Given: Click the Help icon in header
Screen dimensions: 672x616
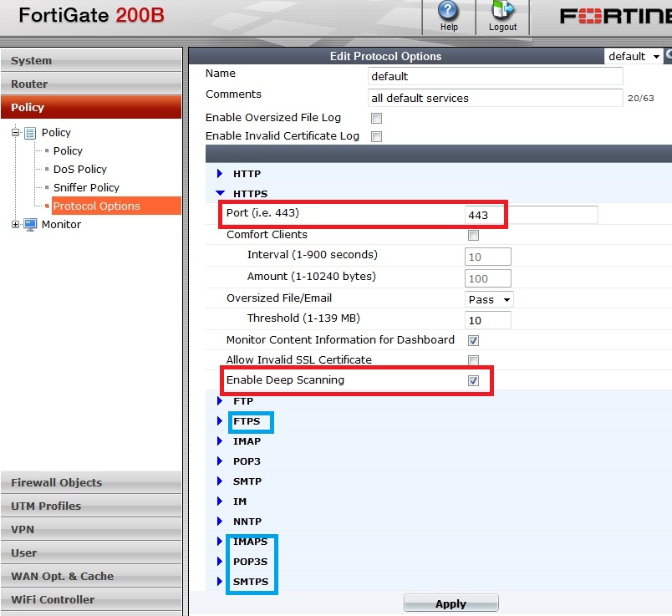Looking at the screenshot, I should click(x=449, y=12).
